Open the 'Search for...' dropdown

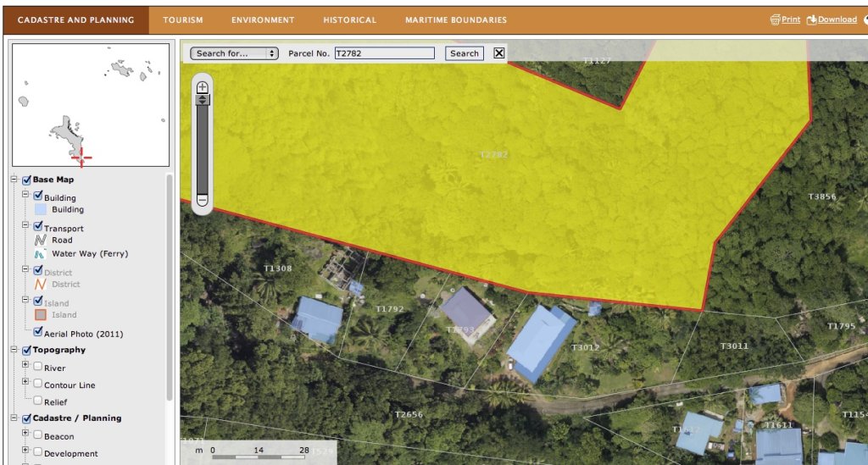pos(234,53)
